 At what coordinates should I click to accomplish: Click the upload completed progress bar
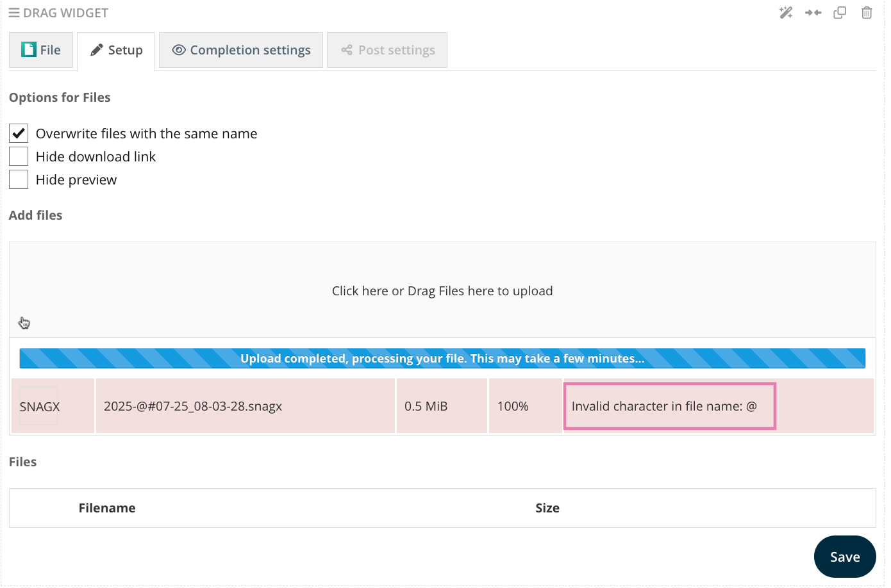442,358
